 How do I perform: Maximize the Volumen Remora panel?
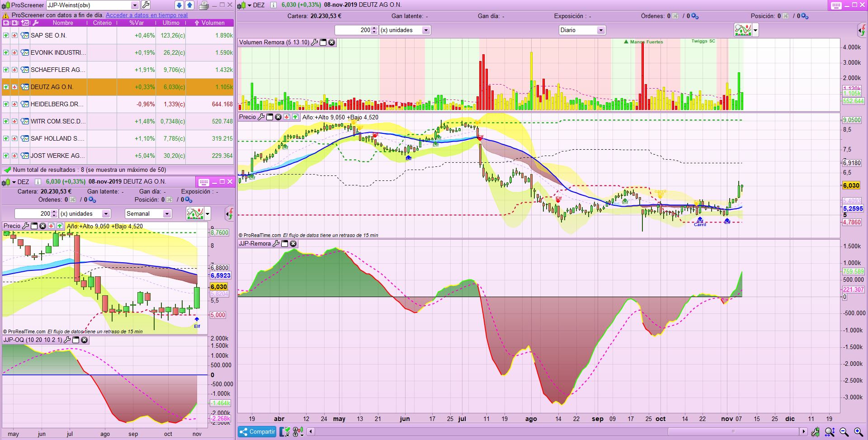(x=323, y=42)
